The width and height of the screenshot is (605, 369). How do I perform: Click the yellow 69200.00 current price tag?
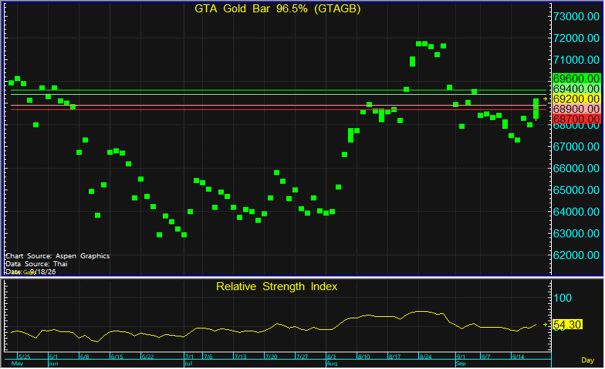[x=576, y=99]
